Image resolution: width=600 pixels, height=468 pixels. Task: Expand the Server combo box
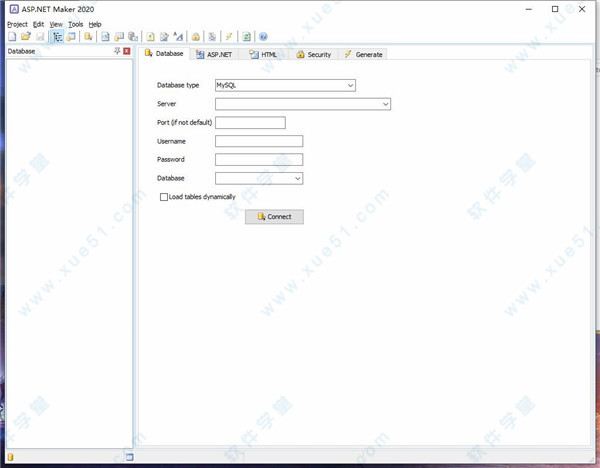[385, 104]
